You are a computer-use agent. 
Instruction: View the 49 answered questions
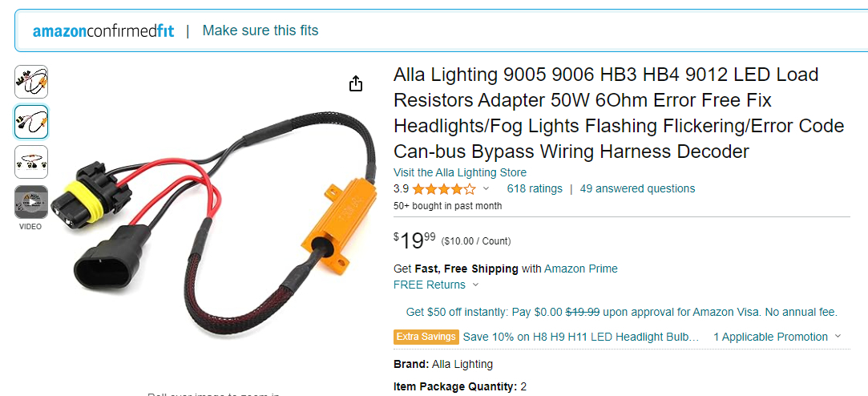(637, 189)
